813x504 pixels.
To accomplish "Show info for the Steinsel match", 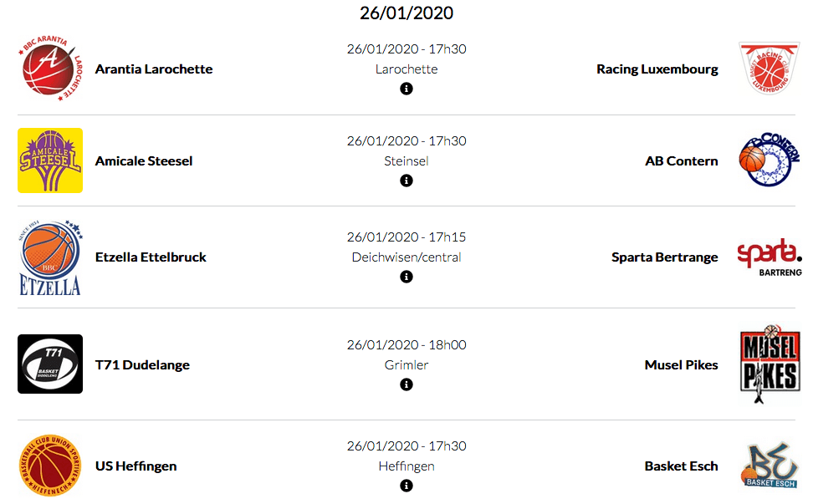I will click(x=406, y=181).
